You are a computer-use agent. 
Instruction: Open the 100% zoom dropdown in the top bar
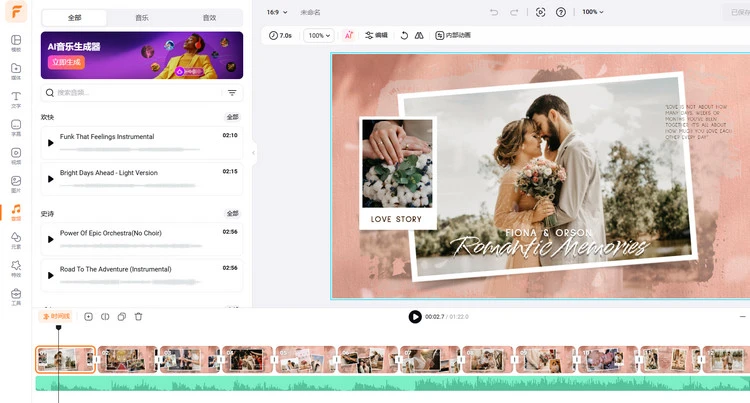pyautogui.click(x=593, y=12)
